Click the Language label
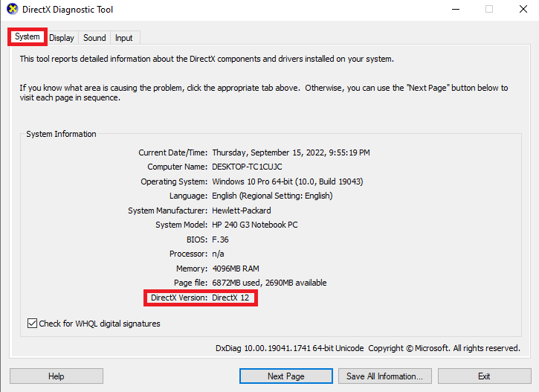Image resolution: width=539 pixels, height=392 pixels. coord(188,196)
